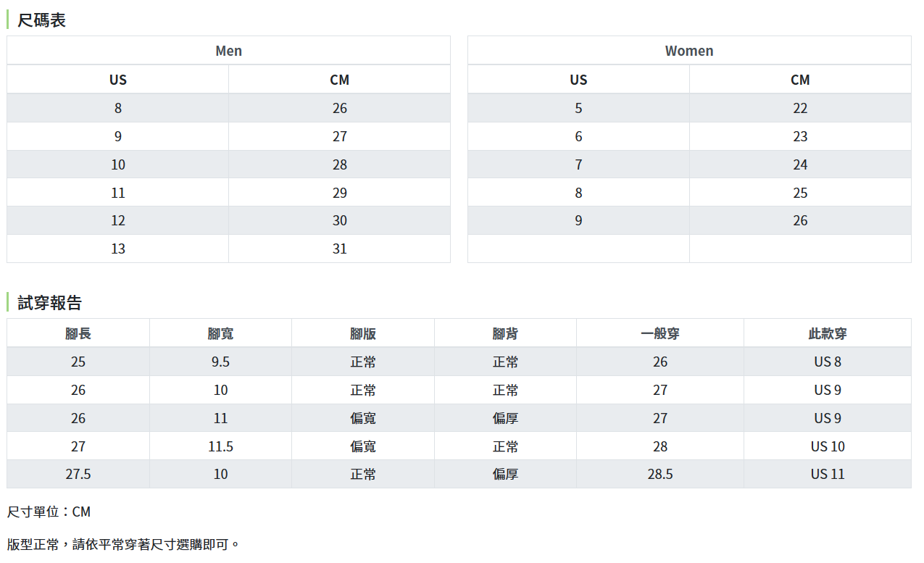Click the CM column header under Women

coord(800,80)
